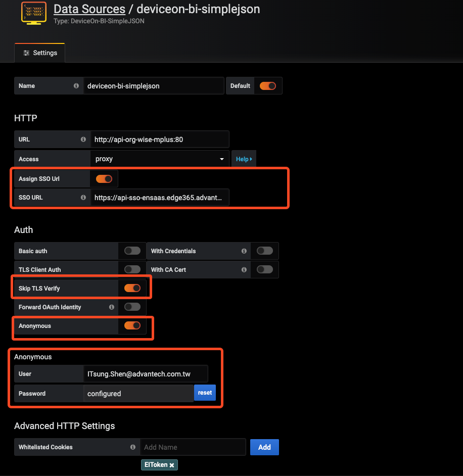Open the Access dropdown showing proxy
Image resolution: width=463 pixels, height=476 pixels.
160,158
